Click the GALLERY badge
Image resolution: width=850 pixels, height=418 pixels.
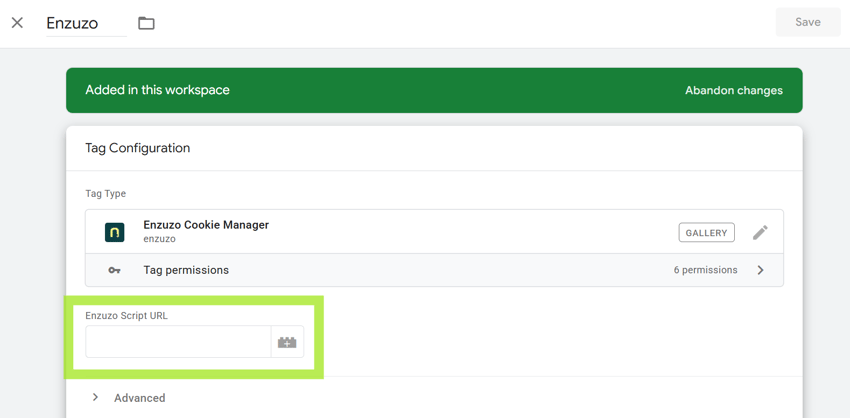[706, 233]
